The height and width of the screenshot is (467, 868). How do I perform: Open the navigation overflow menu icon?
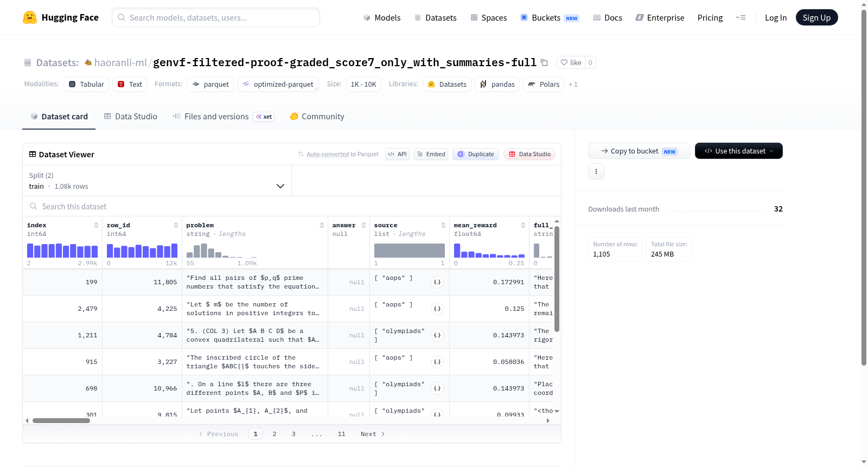coord(741,18)
